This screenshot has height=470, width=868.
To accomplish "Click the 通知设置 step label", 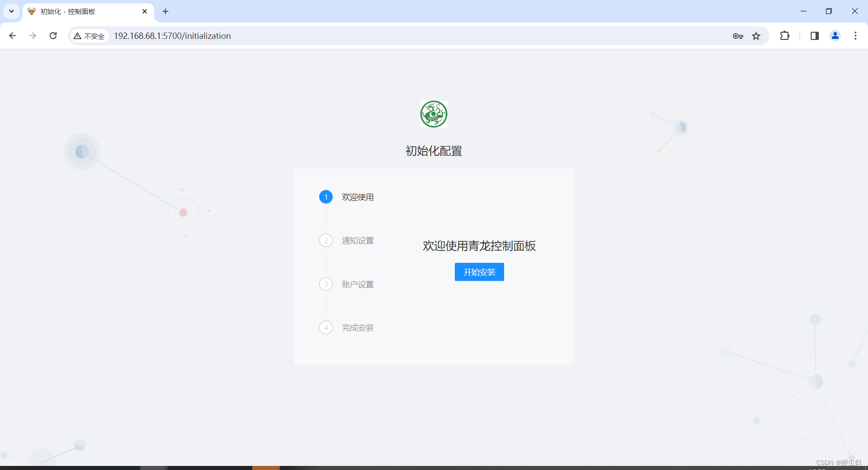I will point(358,241).
